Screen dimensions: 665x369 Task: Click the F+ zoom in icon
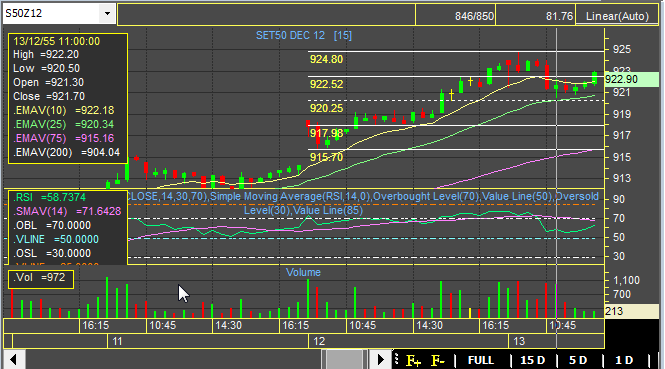pyautogui.click(x=413, y=360)
